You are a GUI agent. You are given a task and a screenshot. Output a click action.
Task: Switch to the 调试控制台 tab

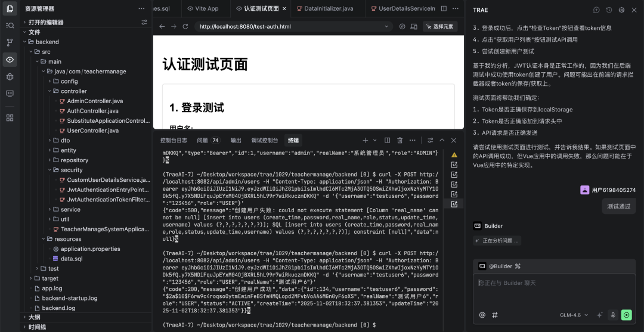[265, 140]
